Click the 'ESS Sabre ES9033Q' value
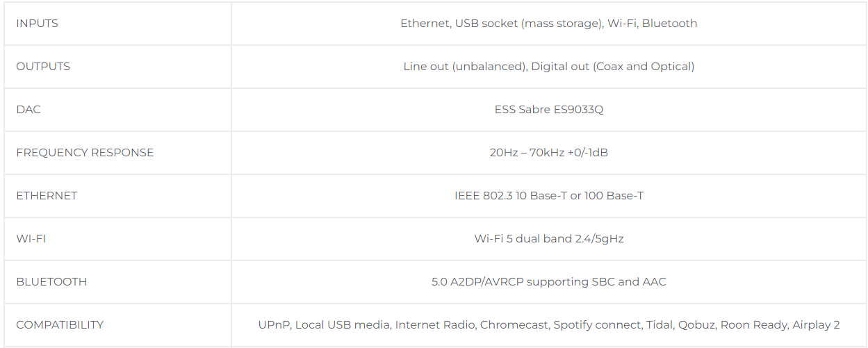The image size is (868, 348). pos(549,110)
